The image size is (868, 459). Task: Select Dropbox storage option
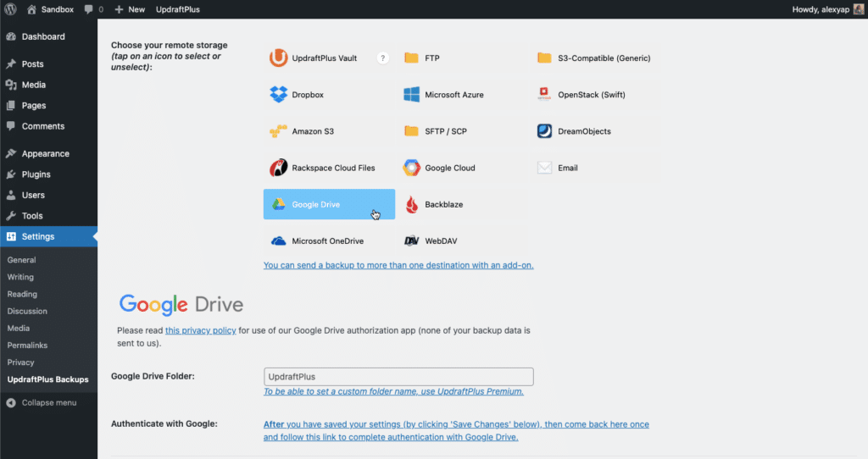(329, 95)
